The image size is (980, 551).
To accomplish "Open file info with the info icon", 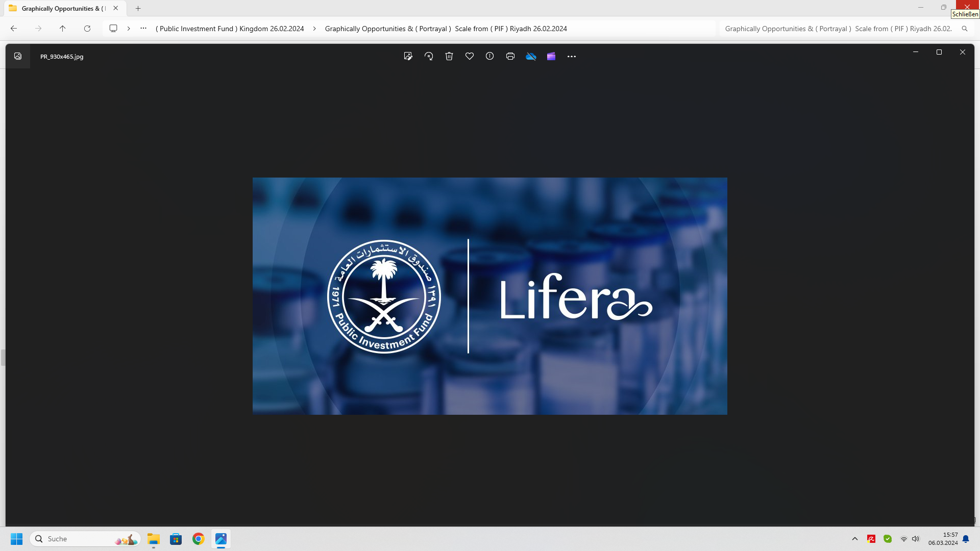I will (490, 56).
